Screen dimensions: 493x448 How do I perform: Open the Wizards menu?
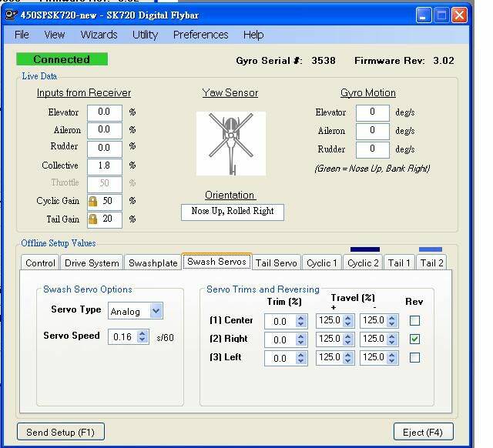click(99, 35)
